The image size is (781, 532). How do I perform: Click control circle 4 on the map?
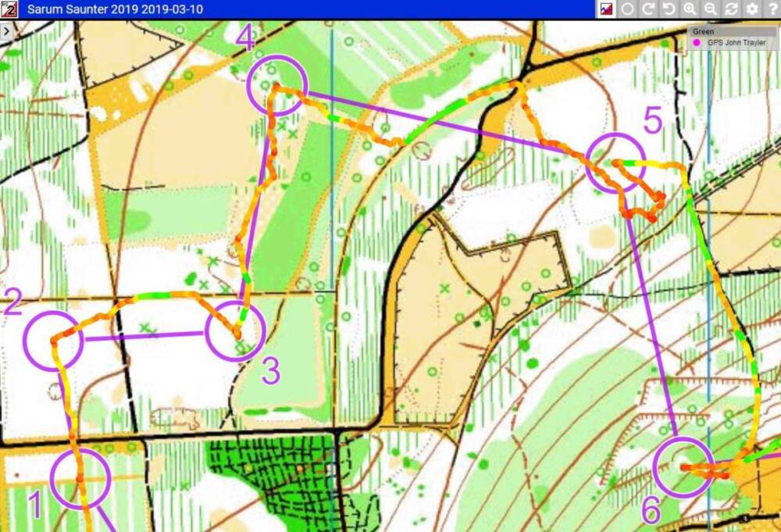click(x=277, y=85)
